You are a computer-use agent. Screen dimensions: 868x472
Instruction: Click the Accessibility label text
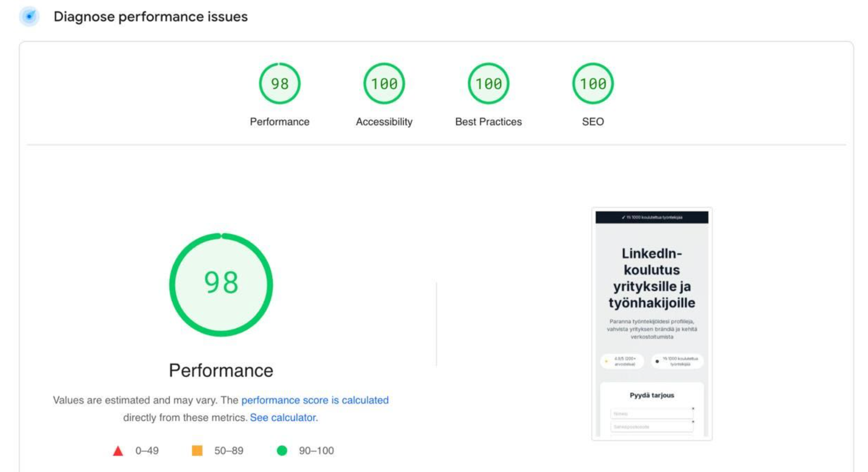pyautogui.click(x=384, y=122)
